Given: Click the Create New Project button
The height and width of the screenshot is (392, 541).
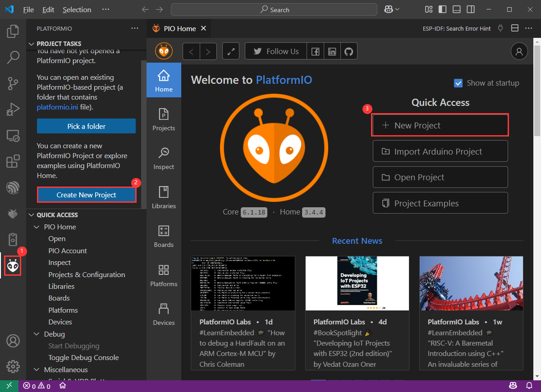Looking at the screenshot, I should [86, 195].
